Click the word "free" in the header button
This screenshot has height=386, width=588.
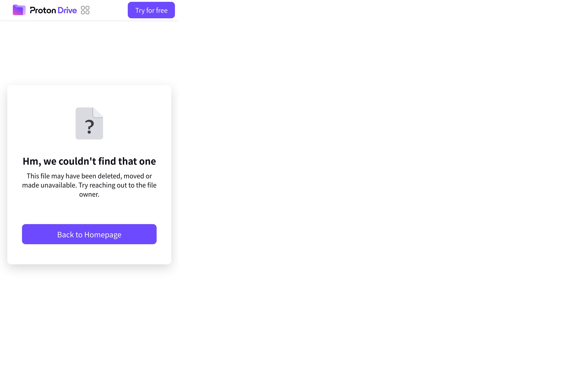162,10
